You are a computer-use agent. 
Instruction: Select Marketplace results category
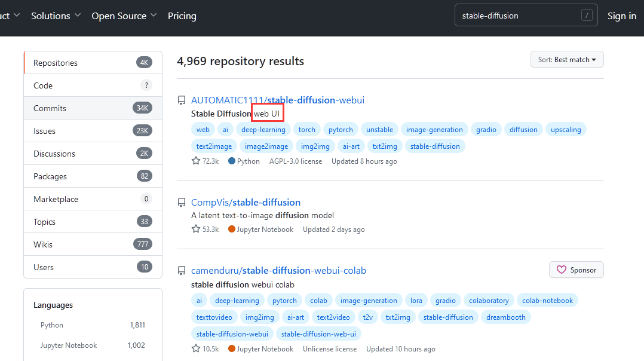(x=93, y=199)
